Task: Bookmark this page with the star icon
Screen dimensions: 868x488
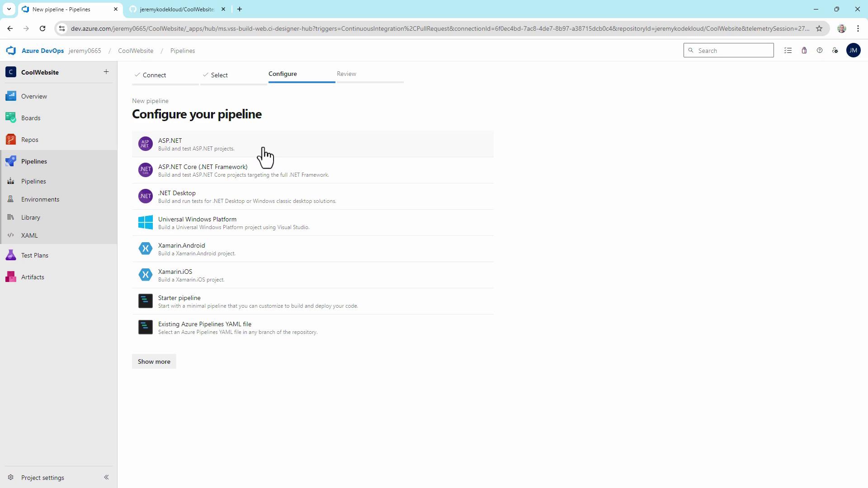Action: (819, 28)
